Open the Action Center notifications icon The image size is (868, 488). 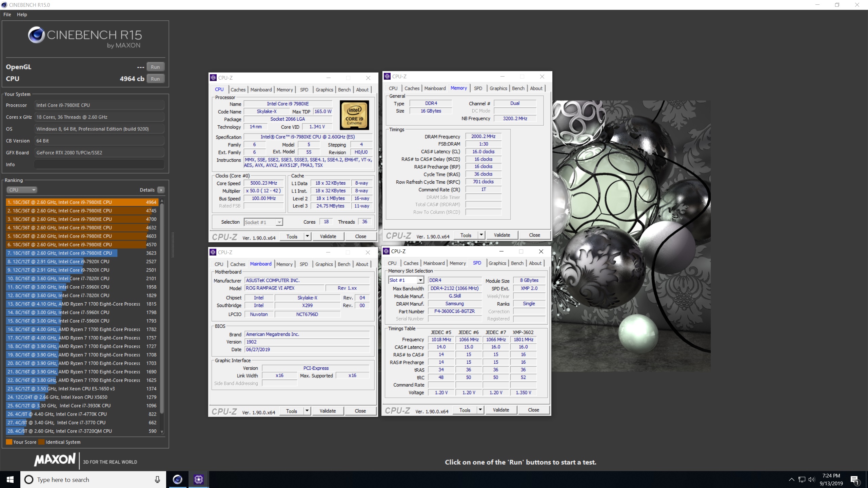pyautogui.click(x=854, y=480)
